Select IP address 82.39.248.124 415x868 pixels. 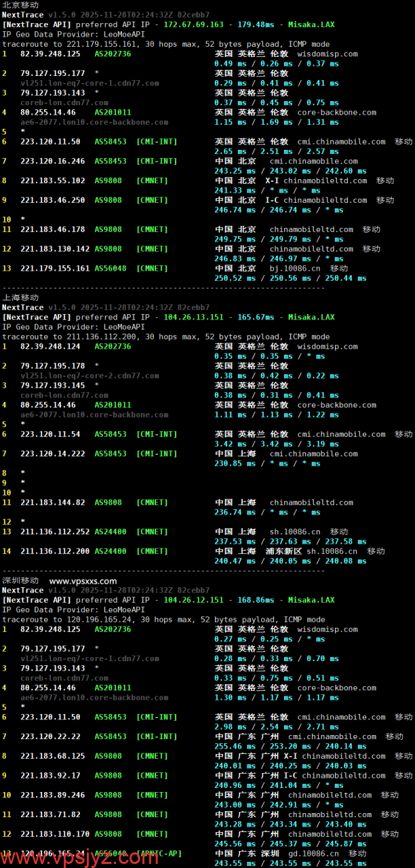pos(50,347)
